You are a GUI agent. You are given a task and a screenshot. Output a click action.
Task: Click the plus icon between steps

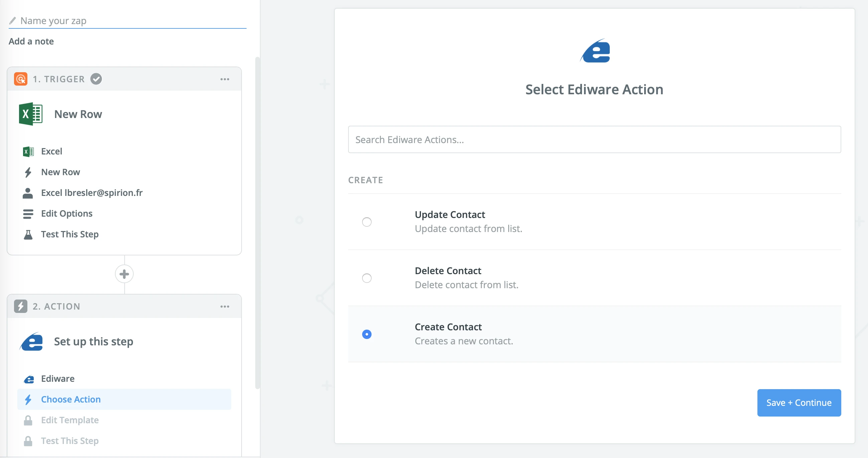(x=124, y=274)
